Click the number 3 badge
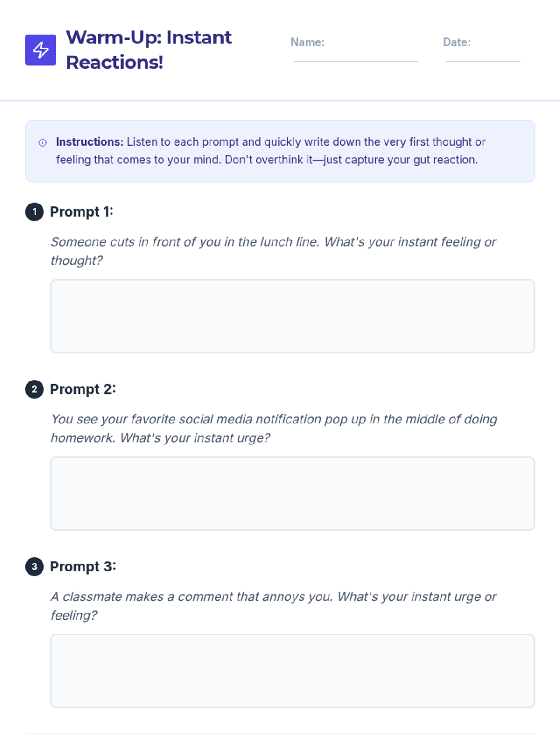 (x=35, y=567)
